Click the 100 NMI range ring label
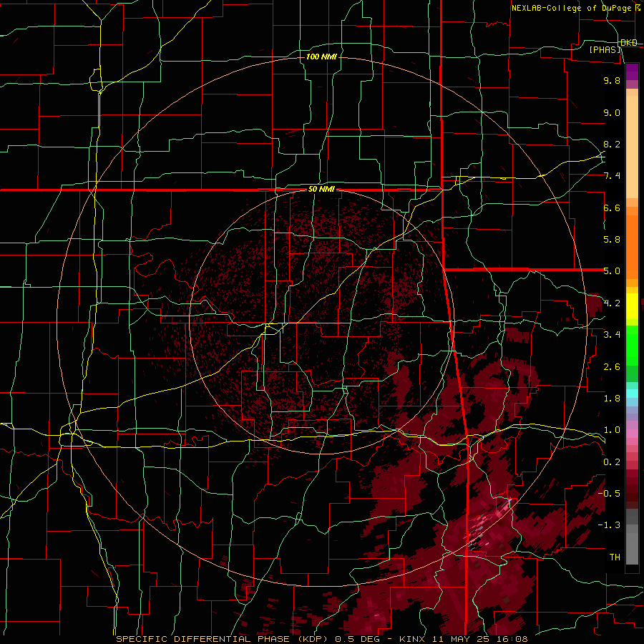The image size is (644, 644). tap(321, 57)
